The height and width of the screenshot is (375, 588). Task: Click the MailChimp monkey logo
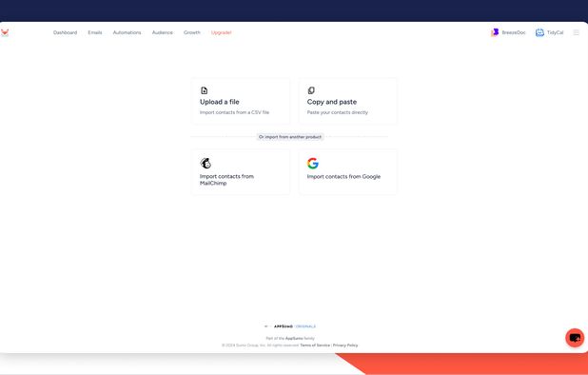point(206,163)
